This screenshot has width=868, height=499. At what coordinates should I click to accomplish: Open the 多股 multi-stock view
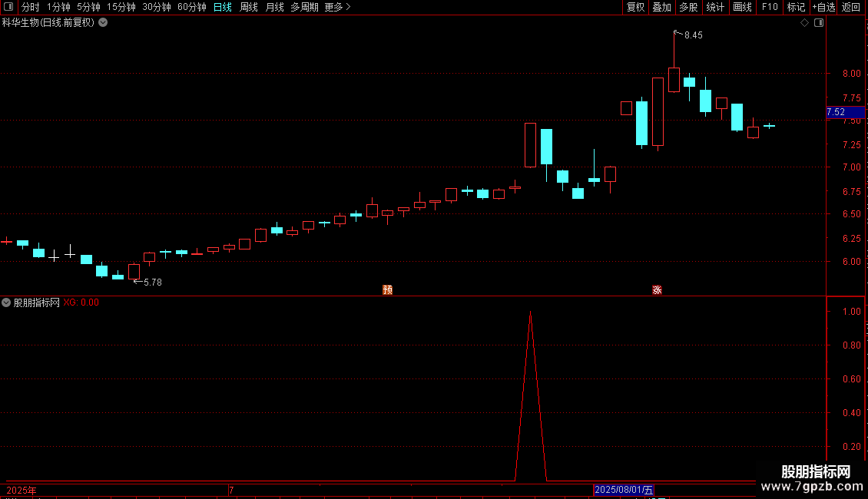click(x=688, y=7)
